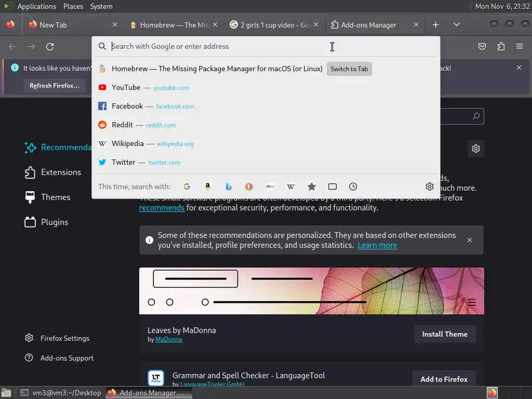The width and height of the screenshot is (532, 399).
Task: Click the add-ons search magnifier icon
Action: pyautogui.click(x=476, y=116)
